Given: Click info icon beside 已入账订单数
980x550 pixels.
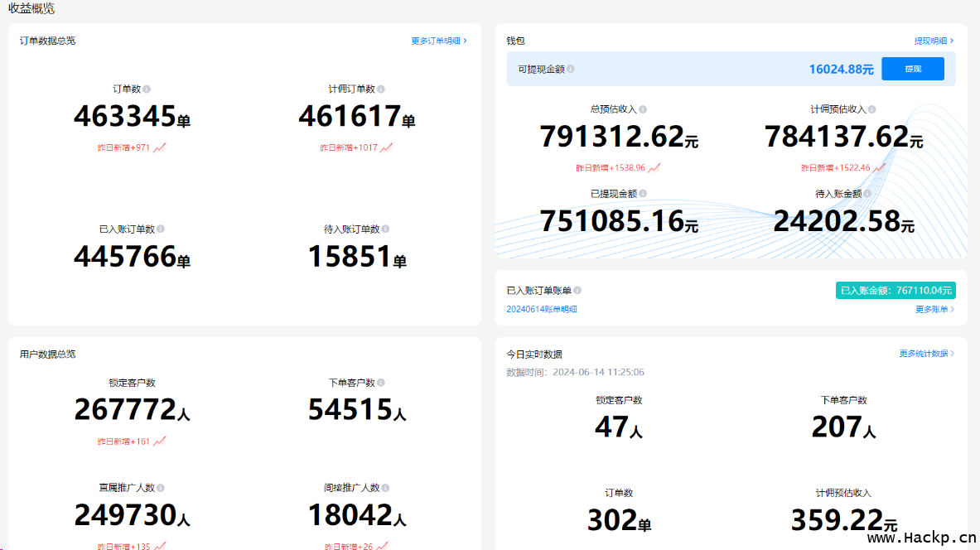Looking at the screenshot, I should (161, 229).
